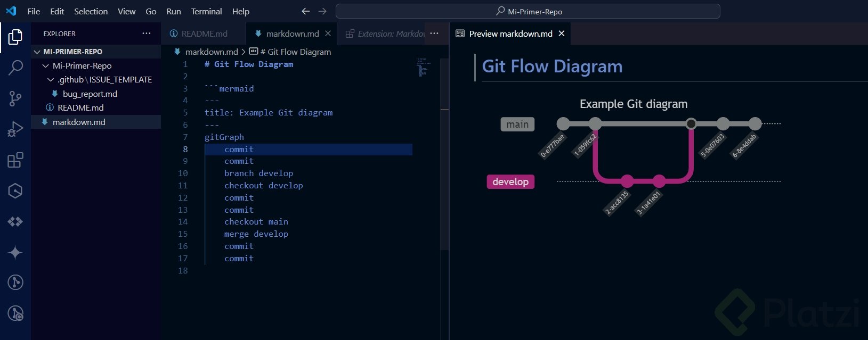Click README.md tab info icon
The height and width of the screenshot is (340, 868).
174,34
